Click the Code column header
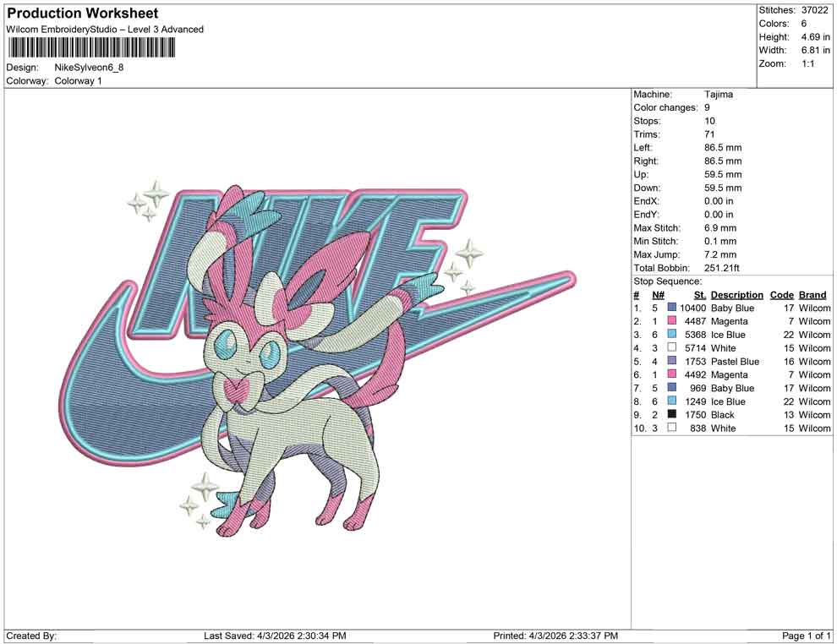 tap(782, 295)
